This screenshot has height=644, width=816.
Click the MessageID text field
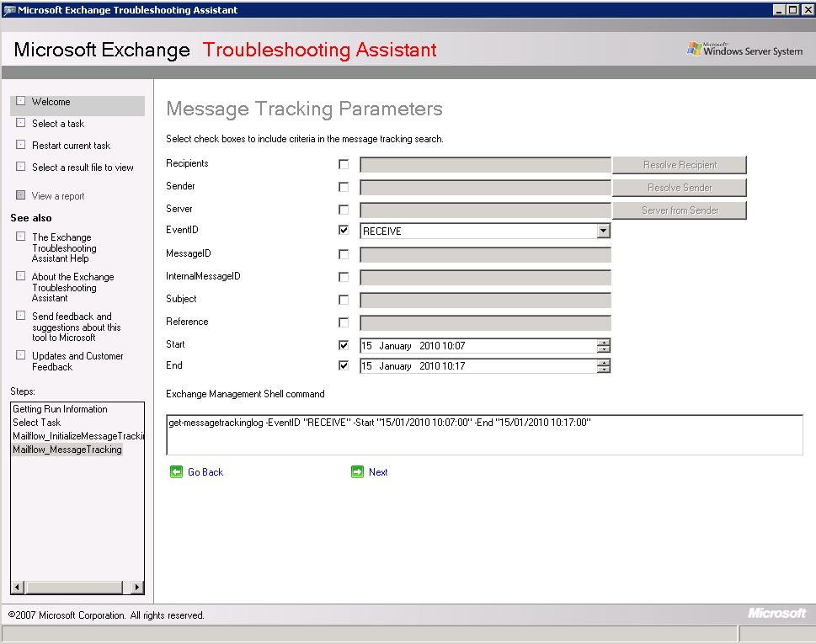pos(486,255)
